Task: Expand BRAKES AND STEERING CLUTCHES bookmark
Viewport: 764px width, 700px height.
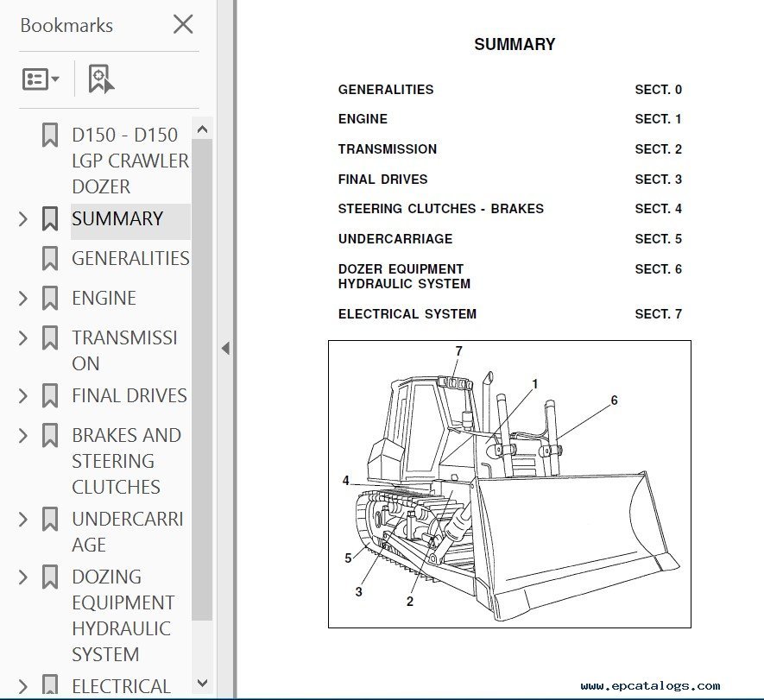Action: pos(23,436)
